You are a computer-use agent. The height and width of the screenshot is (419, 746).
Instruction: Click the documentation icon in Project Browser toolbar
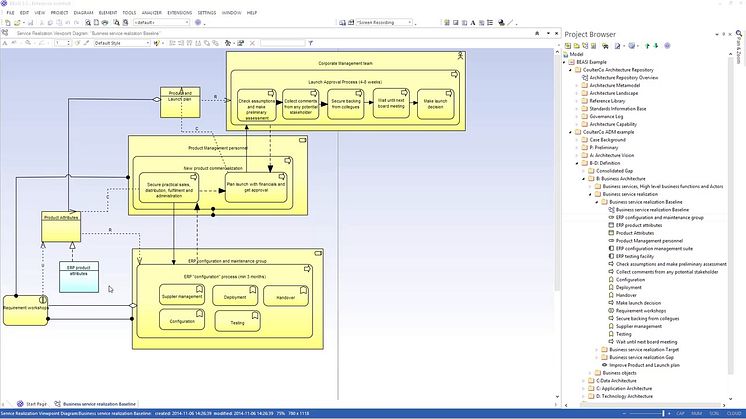coord(617,46)
